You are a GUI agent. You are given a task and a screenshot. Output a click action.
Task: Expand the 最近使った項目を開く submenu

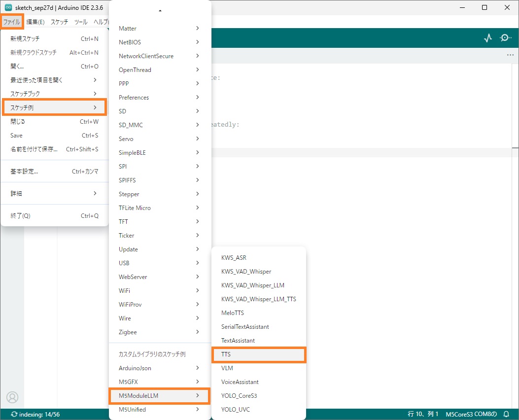pyautogui.click(x=53, y=80)
